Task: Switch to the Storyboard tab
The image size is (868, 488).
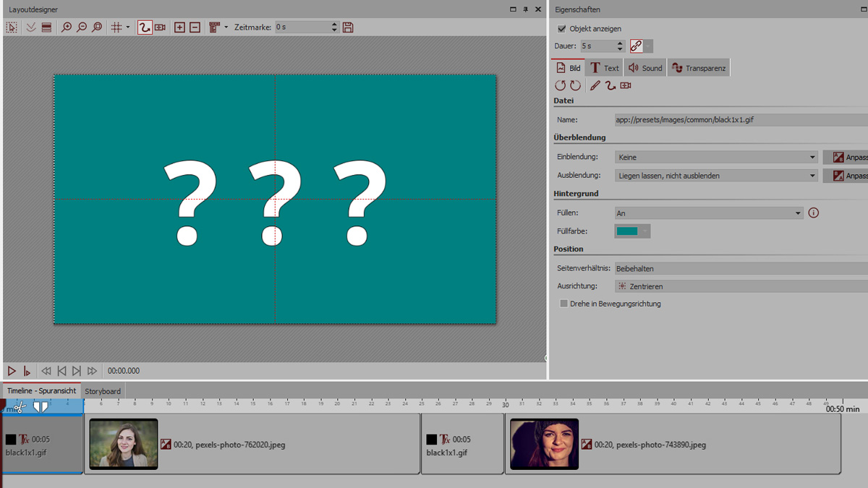Action: [103, 391]
